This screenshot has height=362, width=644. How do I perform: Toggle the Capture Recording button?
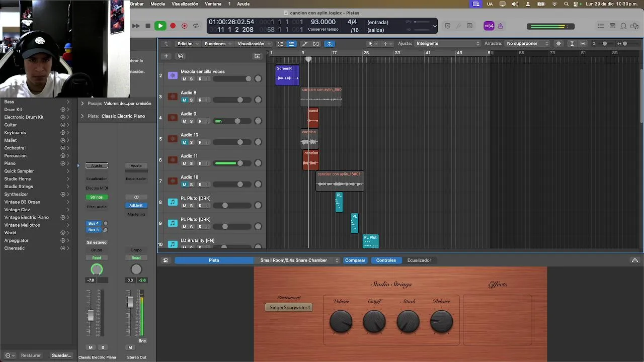coord(185,26)
